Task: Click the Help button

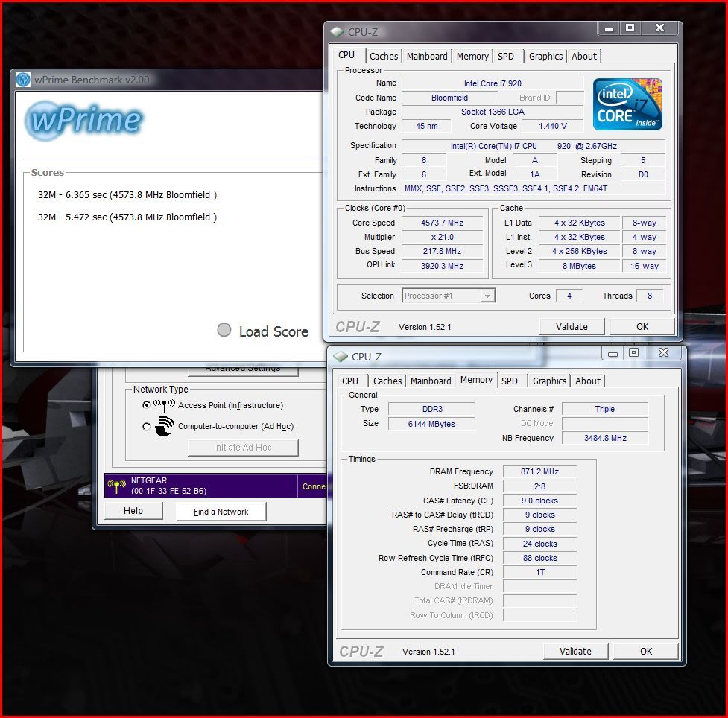Action: [133, 511]
